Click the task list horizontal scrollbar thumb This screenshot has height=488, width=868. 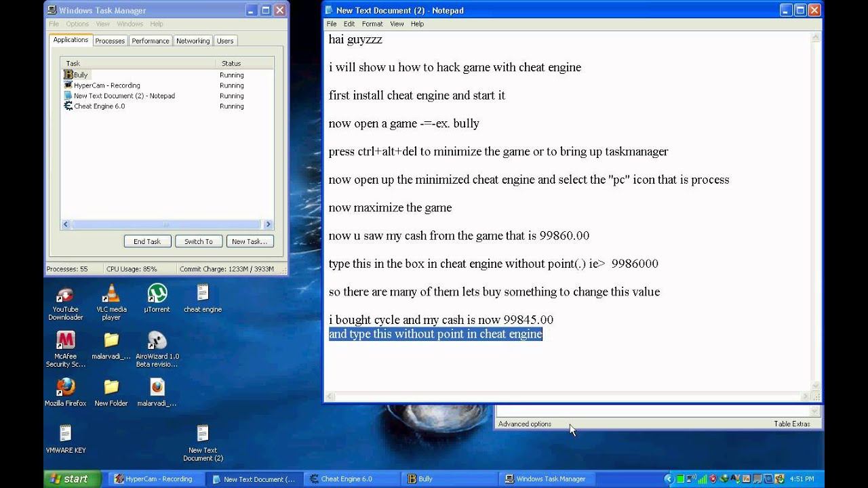(166, 224)
